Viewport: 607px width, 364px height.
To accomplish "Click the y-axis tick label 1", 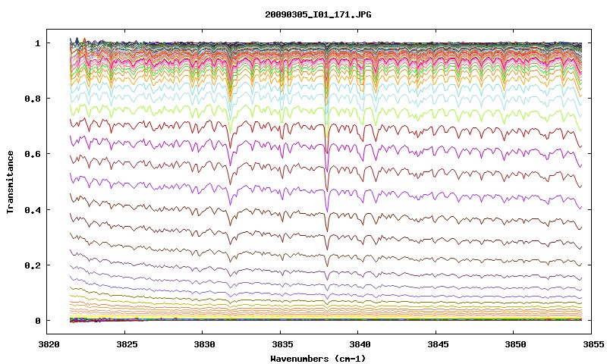I will click(x=37, y=43).
